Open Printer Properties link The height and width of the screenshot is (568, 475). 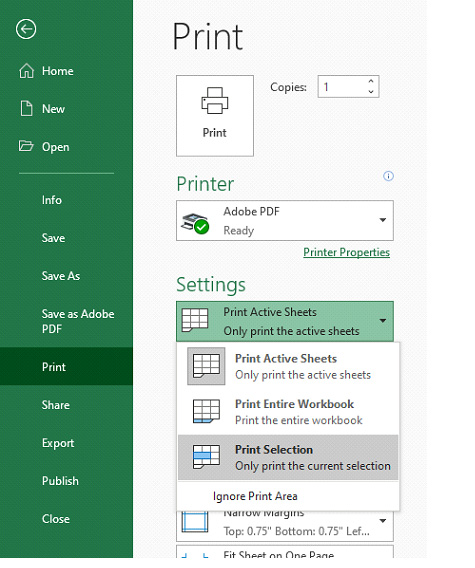(x=346, y=252)
